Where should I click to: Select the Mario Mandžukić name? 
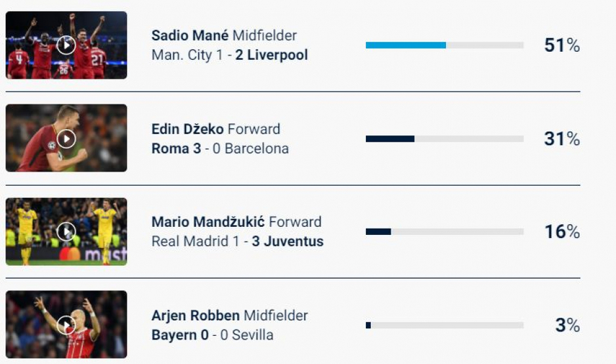coord(208,222)
